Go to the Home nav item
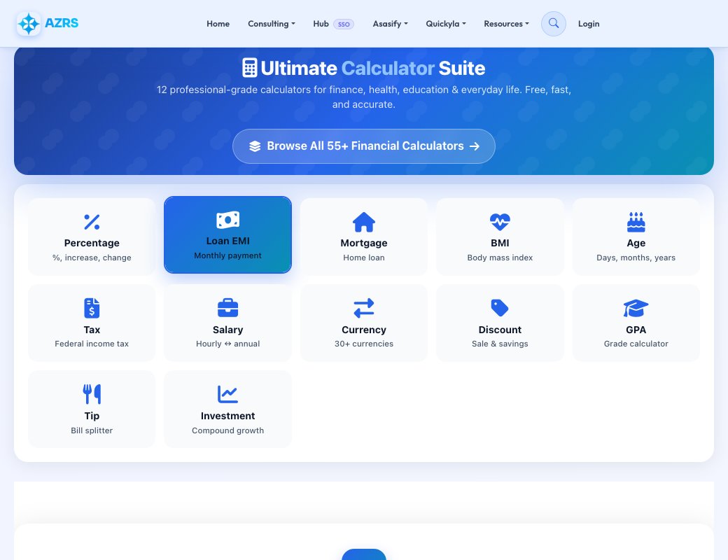This screenshot has width=728, height=560. 218,24
